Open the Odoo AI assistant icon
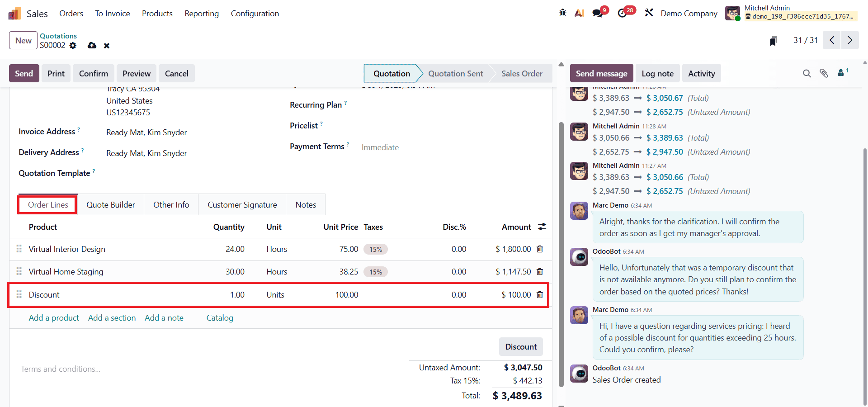This screenshot has height=407, width=868. 580,13
